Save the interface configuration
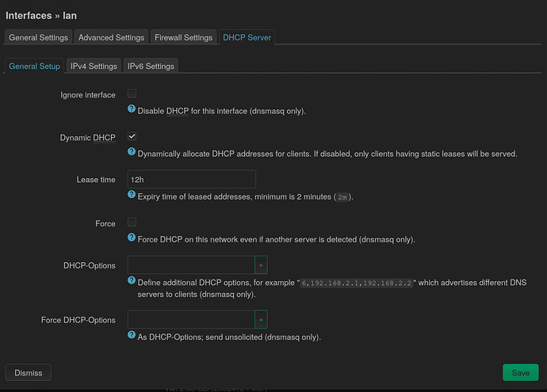Viewport: 547px width, 392px height. (x=520, y=372)
